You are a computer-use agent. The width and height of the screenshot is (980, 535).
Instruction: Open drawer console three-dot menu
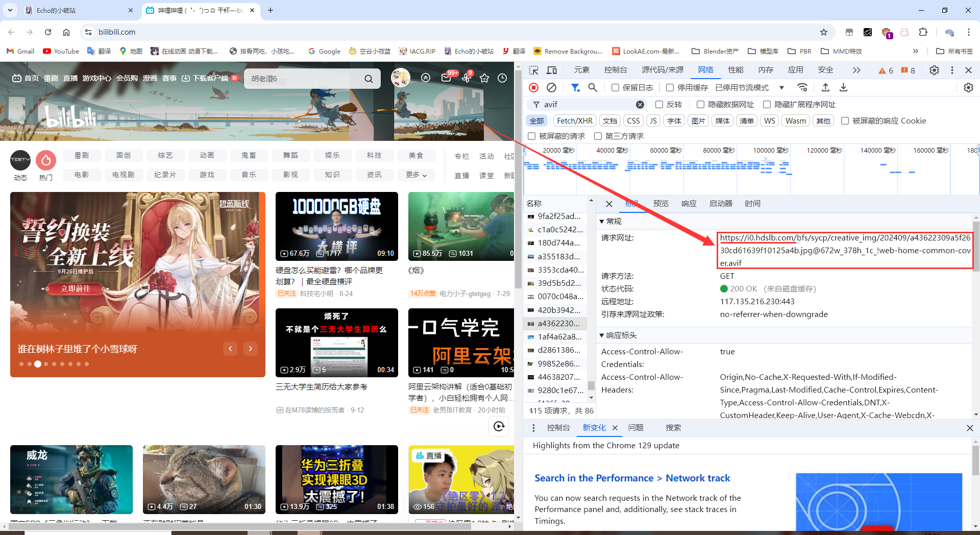(533, 428)
